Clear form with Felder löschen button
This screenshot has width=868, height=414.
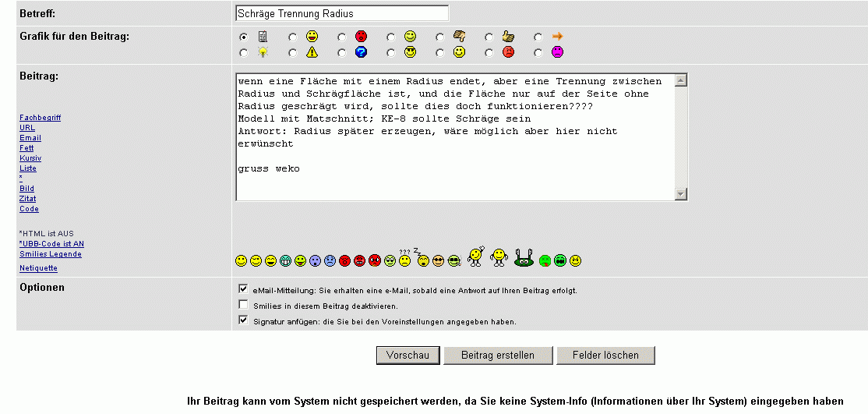605,356
